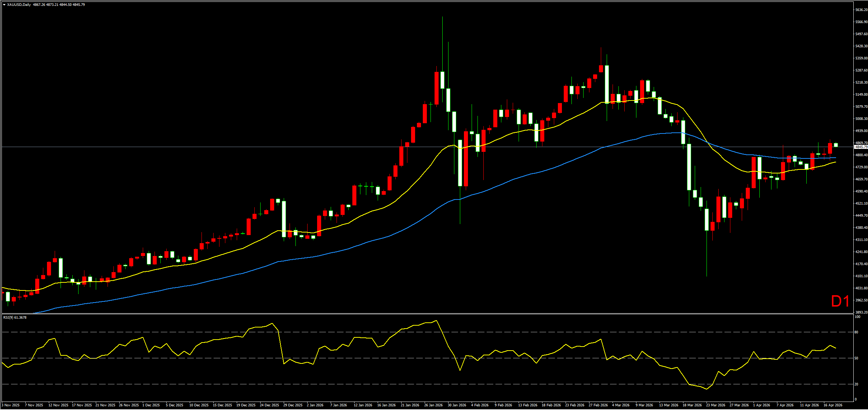Click the 29 Dec 2025 date label
Viewport: 868px width, 410px height.
(293, 405)
